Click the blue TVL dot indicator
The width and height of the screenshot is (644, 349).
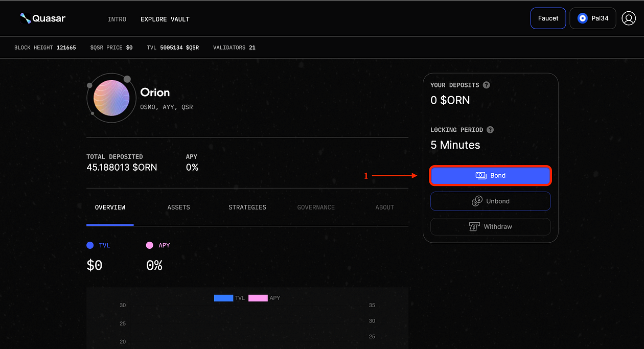coord(90,245)
